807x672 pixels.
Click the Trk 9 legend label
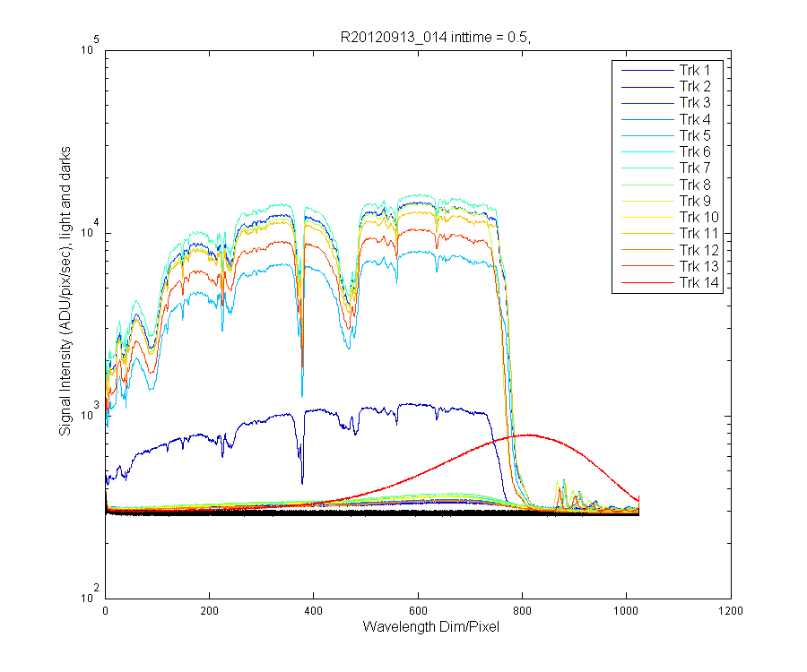click(x=695, y=201)
